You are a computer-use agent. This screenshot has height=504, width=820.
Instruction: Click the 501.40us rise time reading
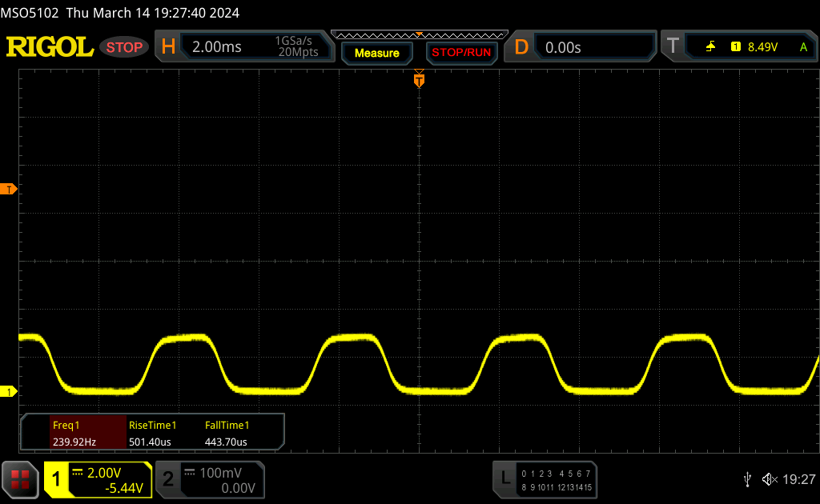(x=150, y=442)
